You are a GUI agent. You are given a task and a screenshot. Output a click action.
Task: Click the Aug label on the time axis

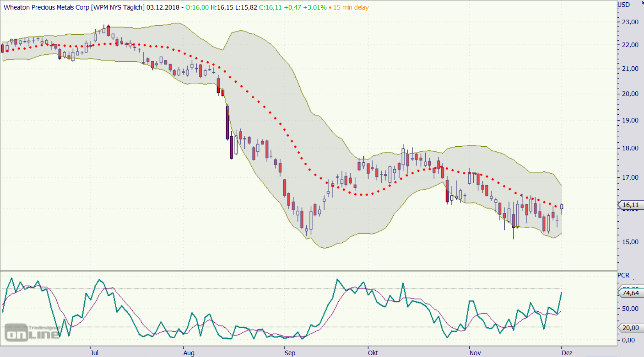click(x=189, y=353)
